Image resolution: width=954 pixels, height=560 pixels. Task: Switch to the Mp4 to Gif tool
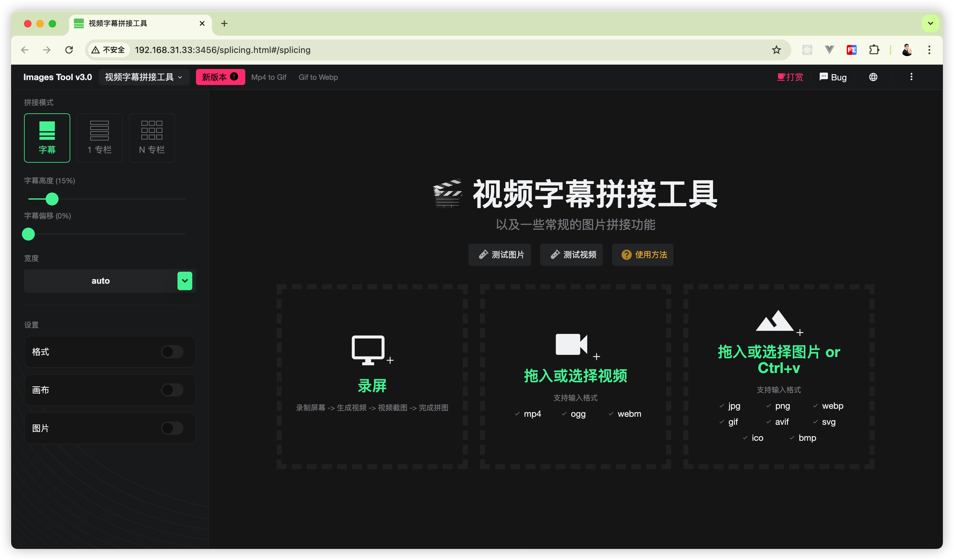coord(269,77)
